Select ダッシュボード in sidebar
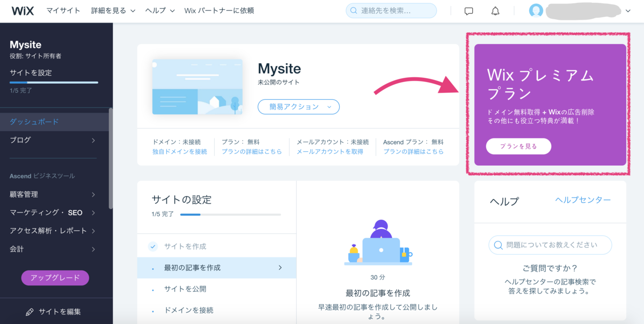 click(x=54, y=122)
